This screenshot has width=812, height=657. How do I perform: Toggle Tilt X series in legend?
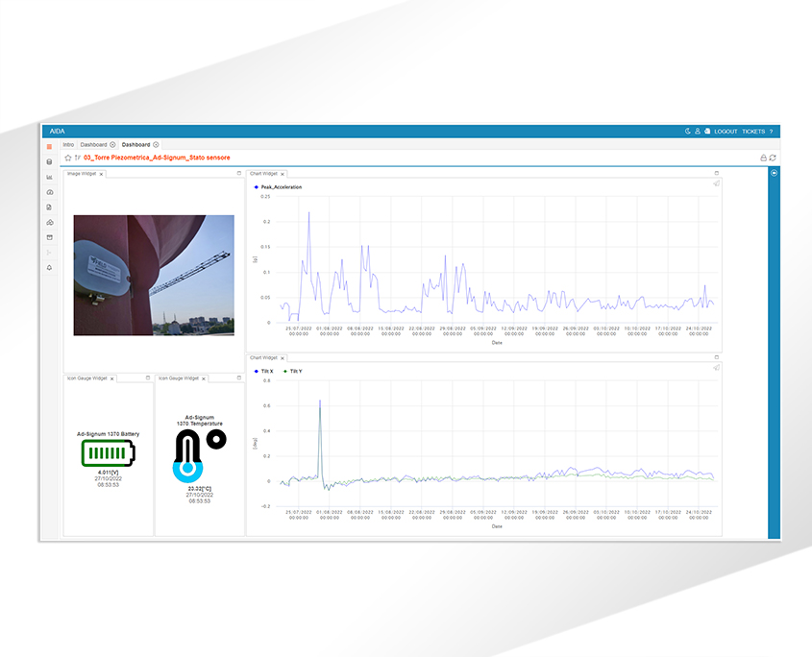click(264, 371)
